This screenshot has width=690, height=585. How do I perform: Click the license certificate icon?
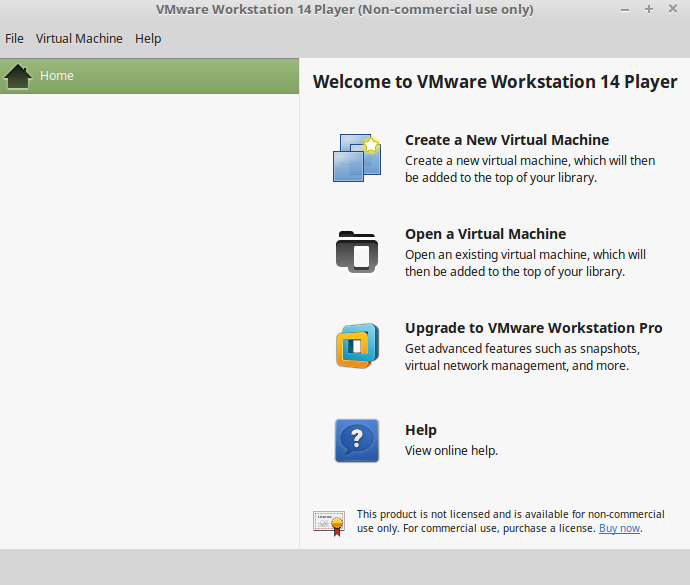click(328, 522)
